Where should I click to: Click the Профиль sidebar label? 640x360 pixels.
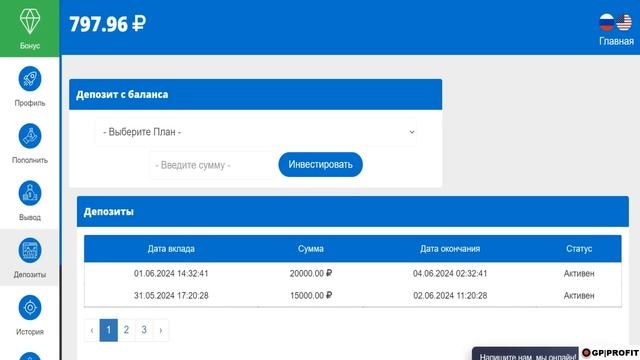coord(30,103)
